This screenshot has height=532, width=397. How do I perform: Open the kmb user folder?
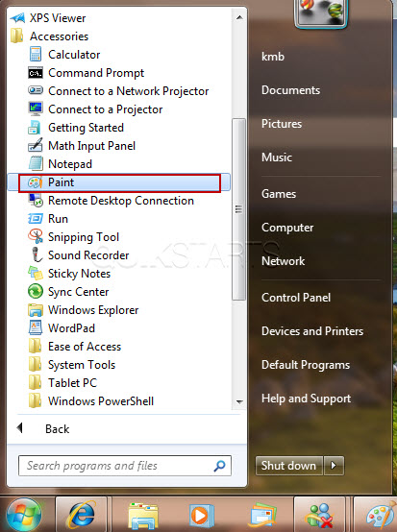[273, 57]
